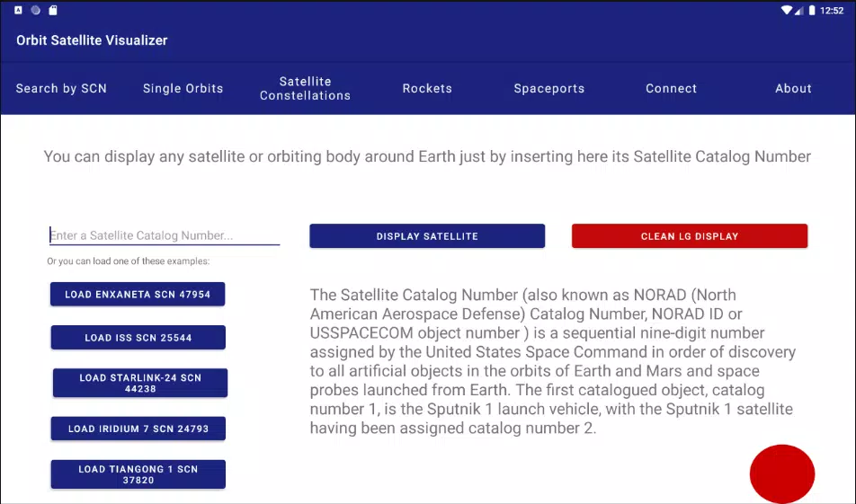This screenshot has width=856, height=504.
Task: Open the About tab
Action: (793, 88)
